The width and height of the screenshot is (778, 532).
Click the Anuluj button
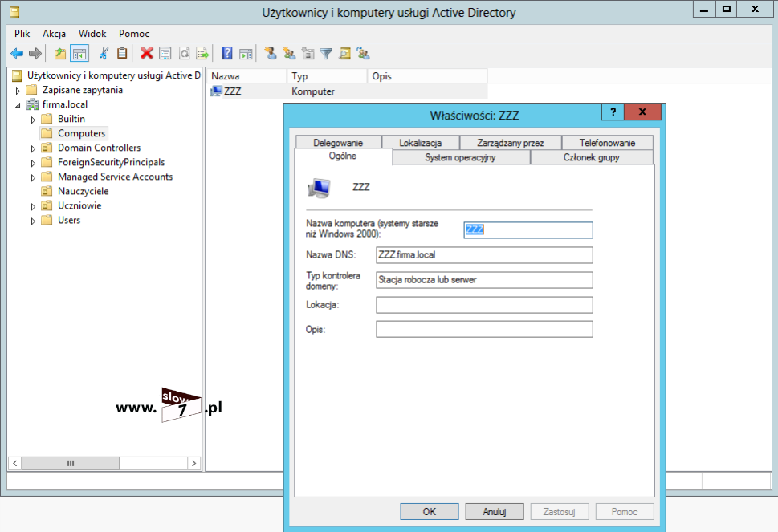click(495, 511)
